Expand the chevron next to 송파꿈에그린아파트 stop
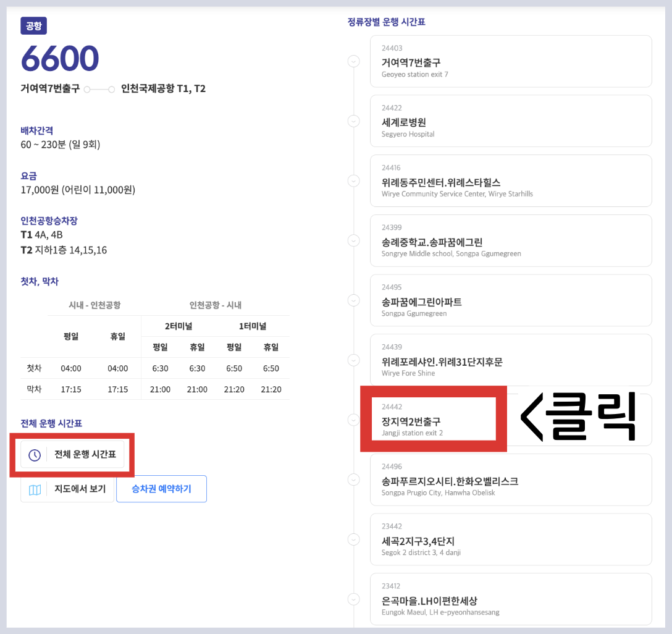672x634 pixels. (353, 300)
